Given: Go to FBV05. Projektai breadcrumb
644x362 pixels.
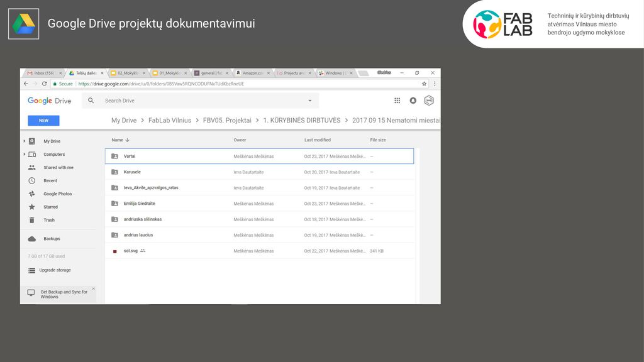Looking at the screenshot, I should tap(227, 120).
